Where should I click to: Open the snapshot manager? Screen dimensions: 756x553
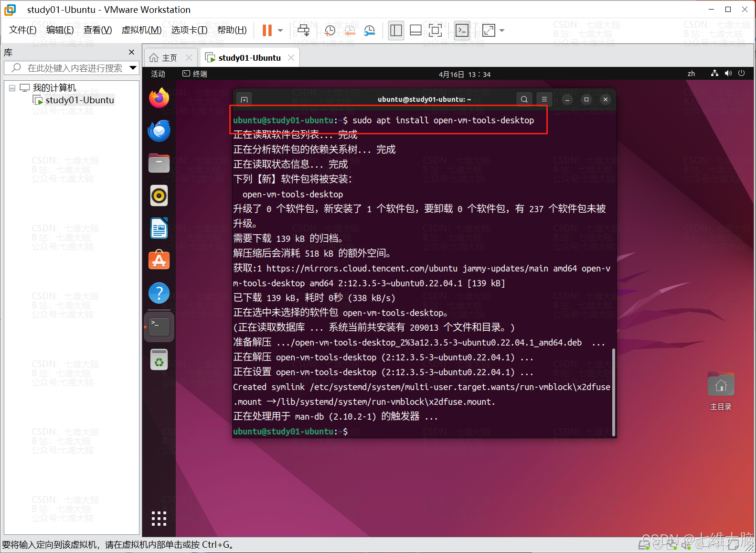pyautogui.click(x=369, y=31)
